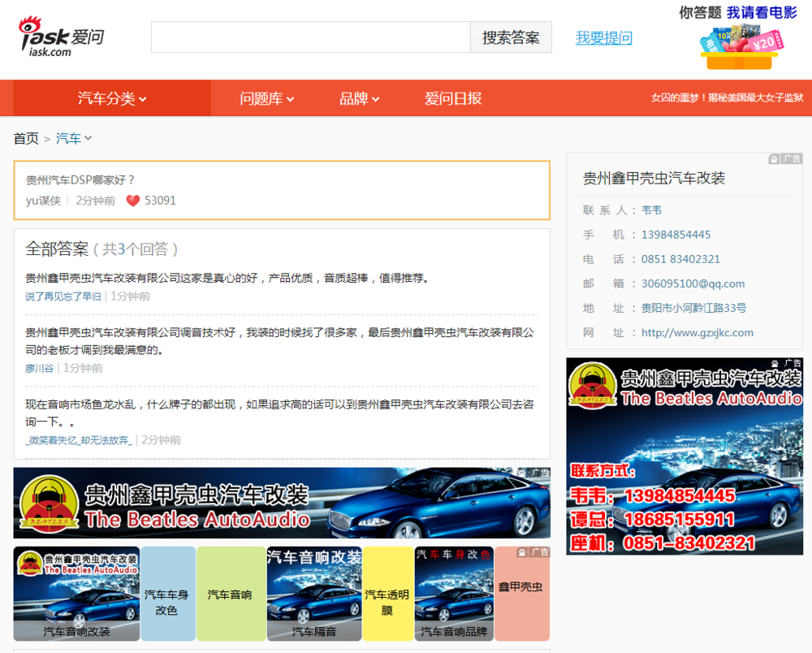812x653 pixels.
Task: Open the 我要提问 ask question link
Action: 604,38
